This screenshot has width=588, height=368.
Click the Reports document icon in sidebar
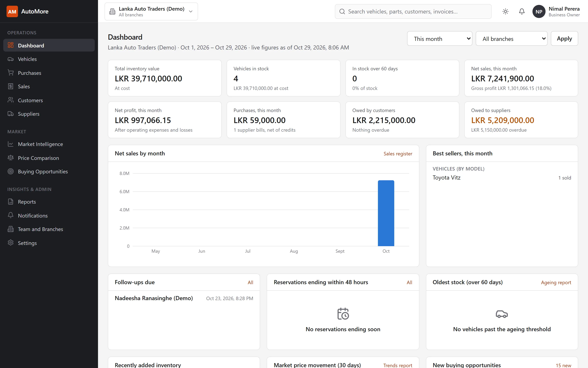click(x=10, y=202)
